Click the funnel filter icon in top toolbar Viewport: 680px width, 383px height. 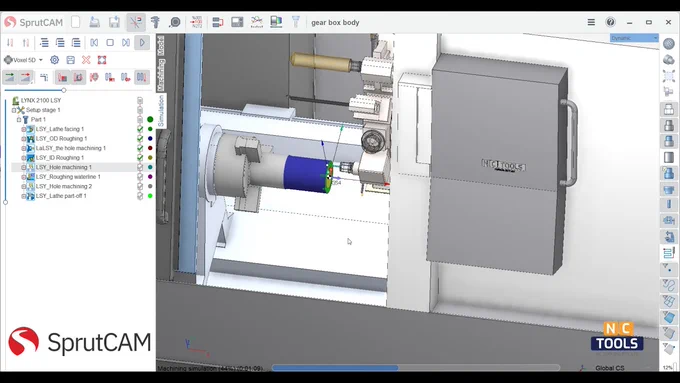[296, 22]
